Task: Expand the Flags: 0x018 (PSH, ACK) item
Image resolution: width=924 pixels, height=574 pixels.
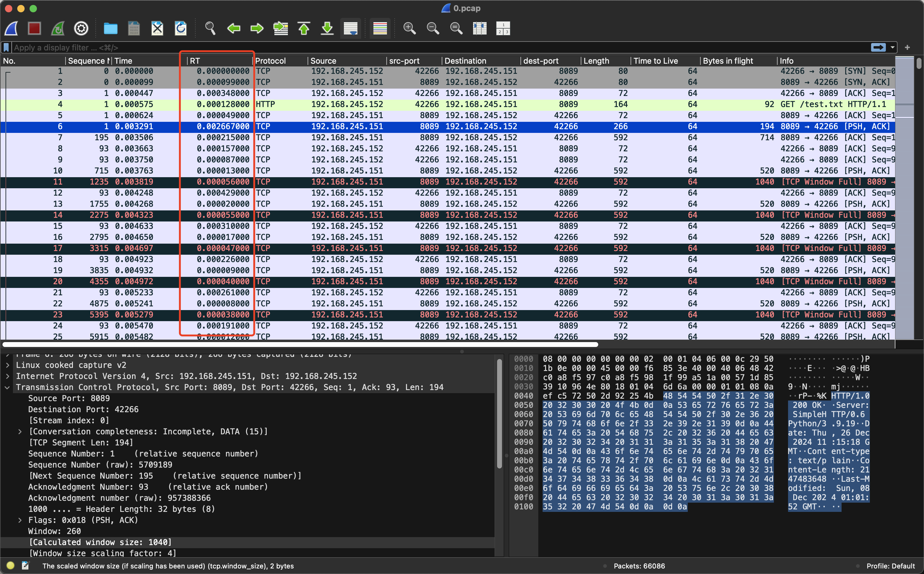Action: (21, 520)
